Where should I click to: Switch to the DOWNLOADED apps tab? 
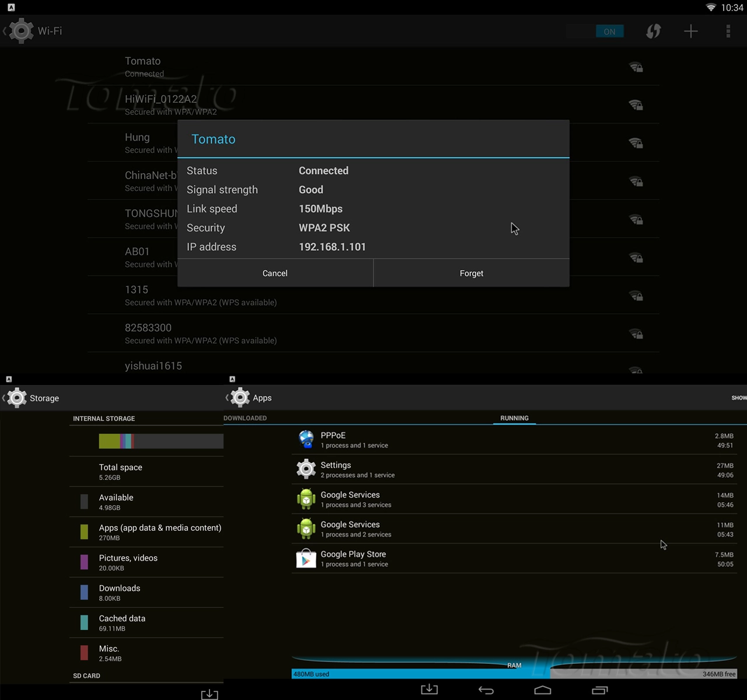(x=245, y=418)
